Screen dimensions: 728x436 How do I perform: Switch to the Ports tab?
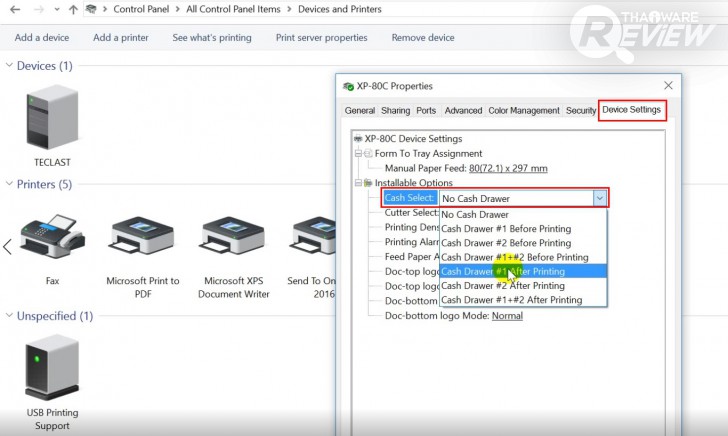coord(426,111)
